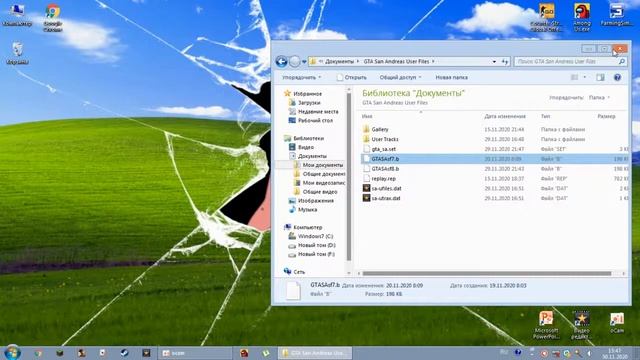Open Steam from the taskbar
The height and width of the screenshot is (360, 640).
tap(124, 353)
